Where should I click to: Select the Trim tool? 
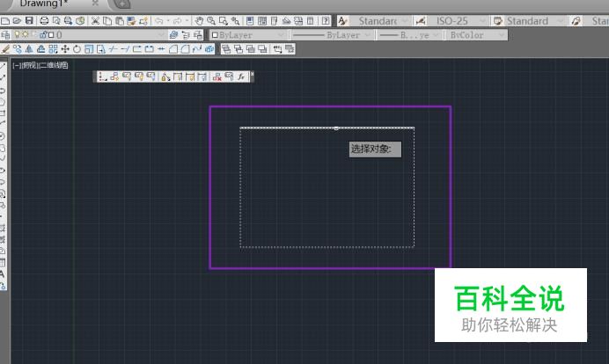pyautogui.click(x=113, y=49)
